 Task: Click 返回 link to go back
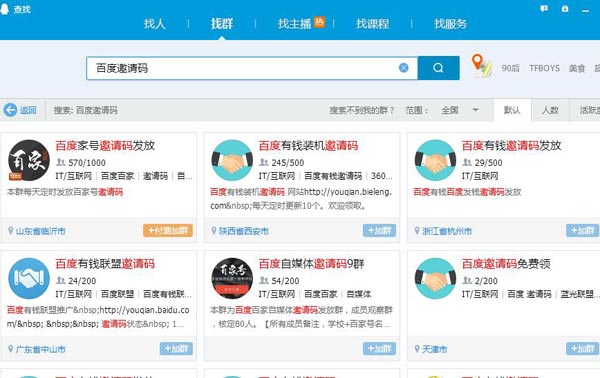(x=28, y=110)
